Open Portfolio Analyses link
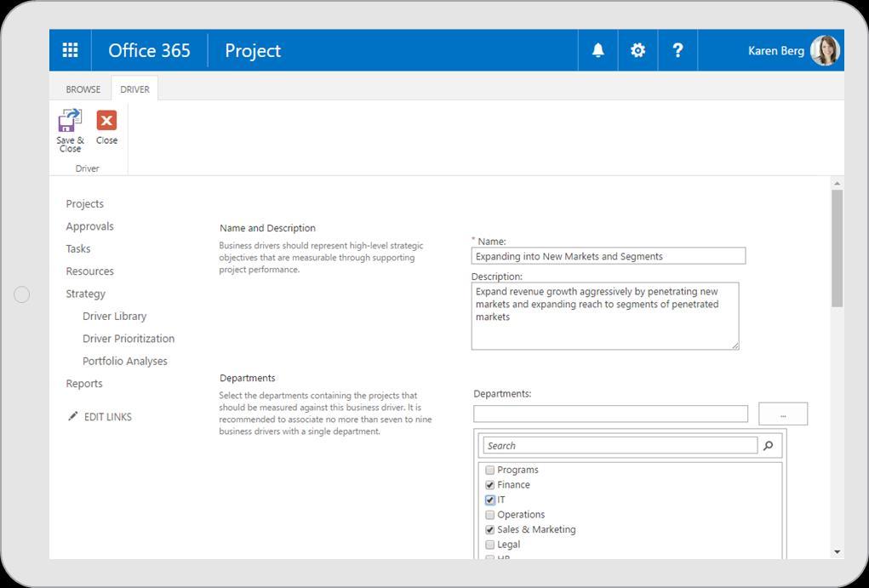The height and width of the screenshot is (588, 869). pos(125,362)
